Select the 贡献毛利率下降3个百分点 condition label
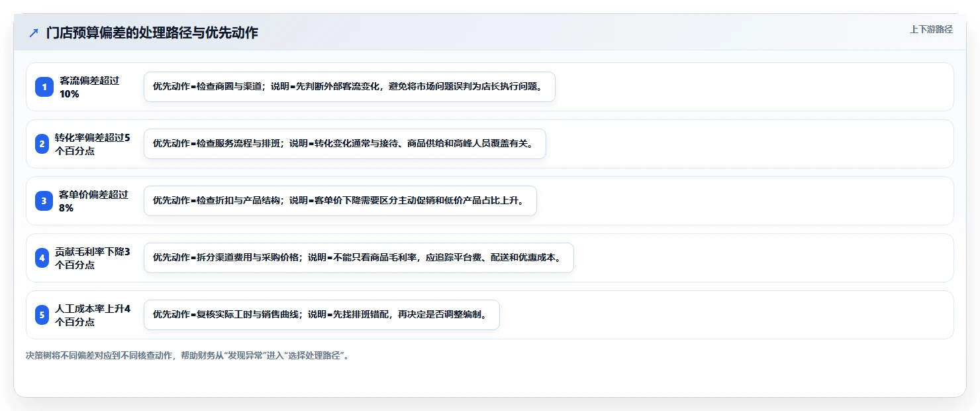The image size is (980, 411). coord(93,258)
